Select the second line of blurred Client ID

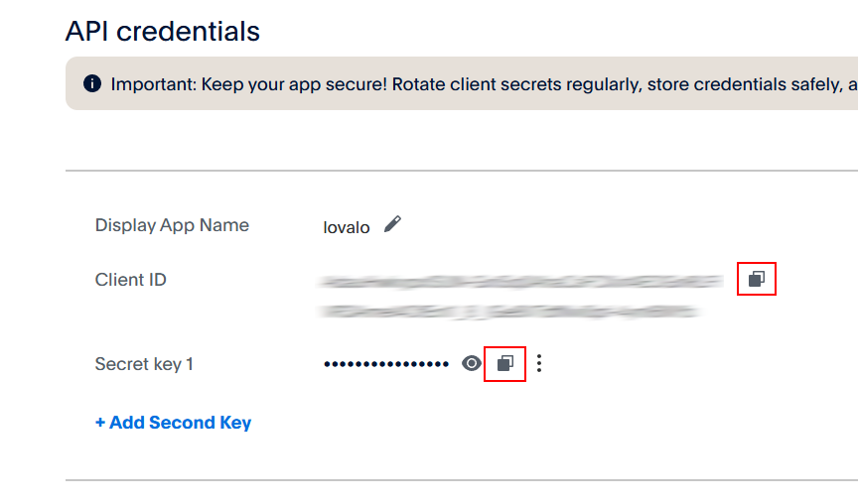click(509, 312)
